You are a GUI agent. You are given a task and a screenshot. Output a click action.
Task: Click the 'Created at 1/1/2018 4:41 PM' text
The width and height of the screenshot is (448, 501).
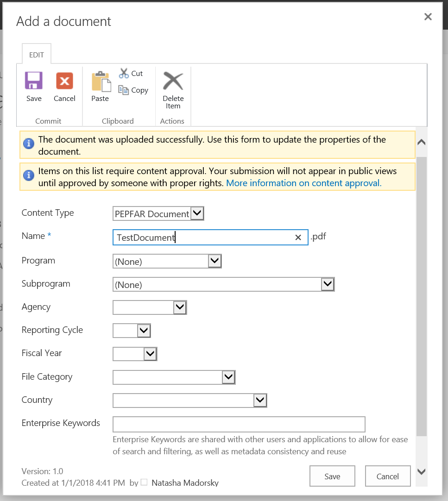click(73, 482)
